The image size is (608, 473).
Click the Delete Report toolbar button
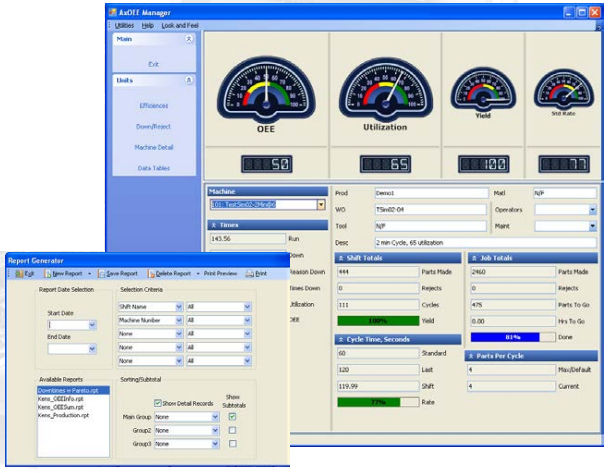click(169, 274)
